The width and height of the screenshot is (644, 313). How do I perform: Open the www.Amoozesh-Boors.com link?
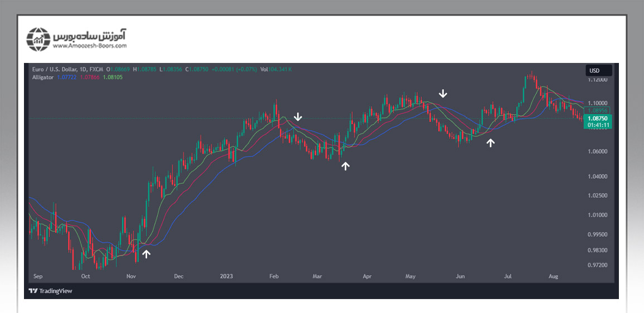(89, 46)
